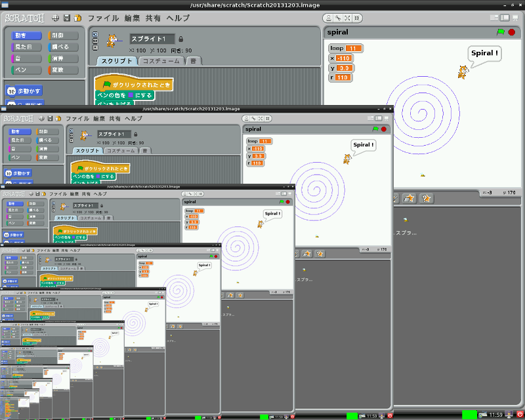Click the loop variable monitor on largest stage
Image resolution: width=525 pixels, height=420 pixels.
[346, 48]
